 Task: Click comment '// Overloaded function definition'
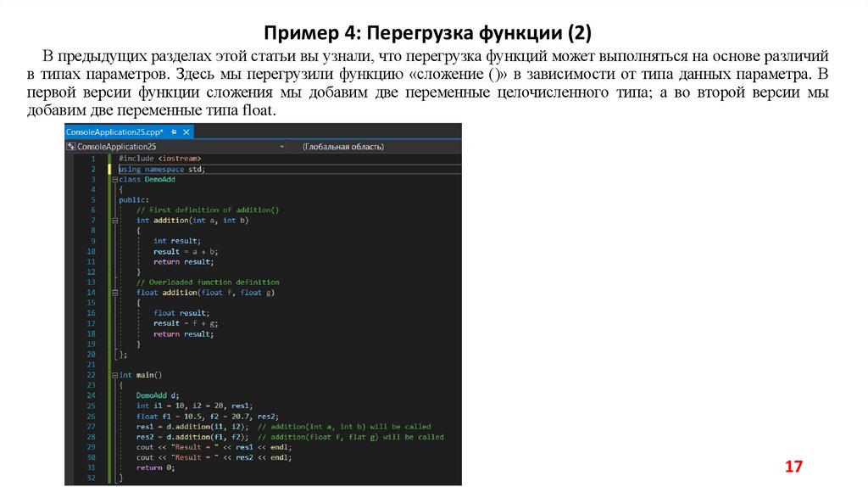click(208, 282)
